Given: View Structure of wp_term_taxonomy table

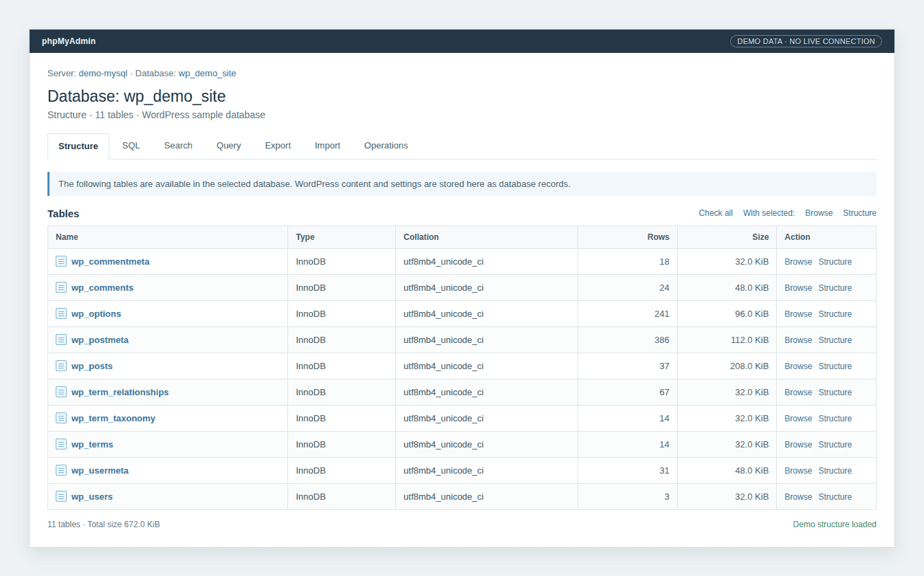Looking at the screenshot, I should (835, 419).
